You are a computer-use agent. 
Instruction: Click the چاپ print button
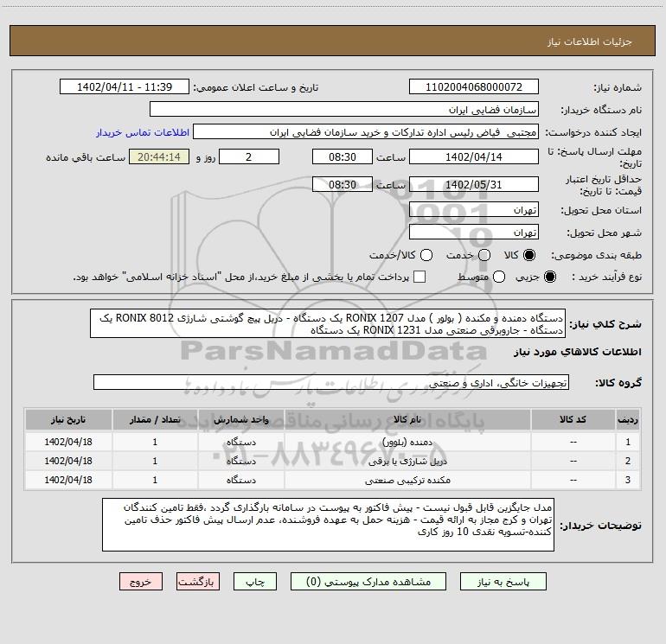click(x=255, y=582)
